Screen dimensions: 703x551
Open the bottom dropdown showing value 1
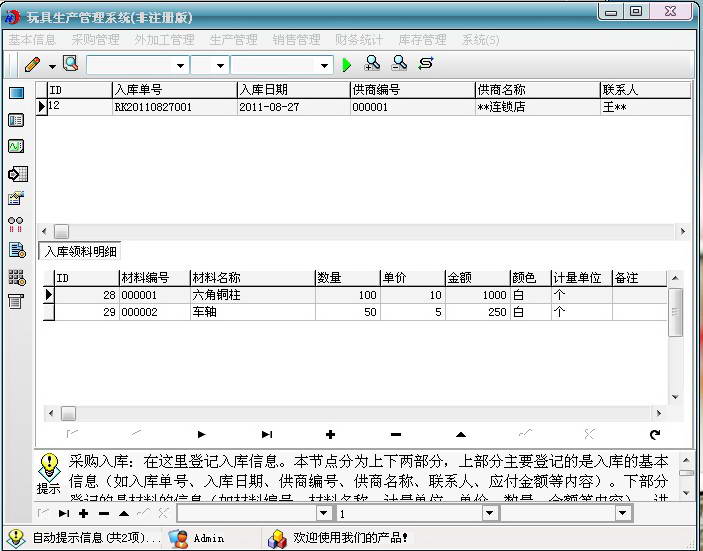489,513
